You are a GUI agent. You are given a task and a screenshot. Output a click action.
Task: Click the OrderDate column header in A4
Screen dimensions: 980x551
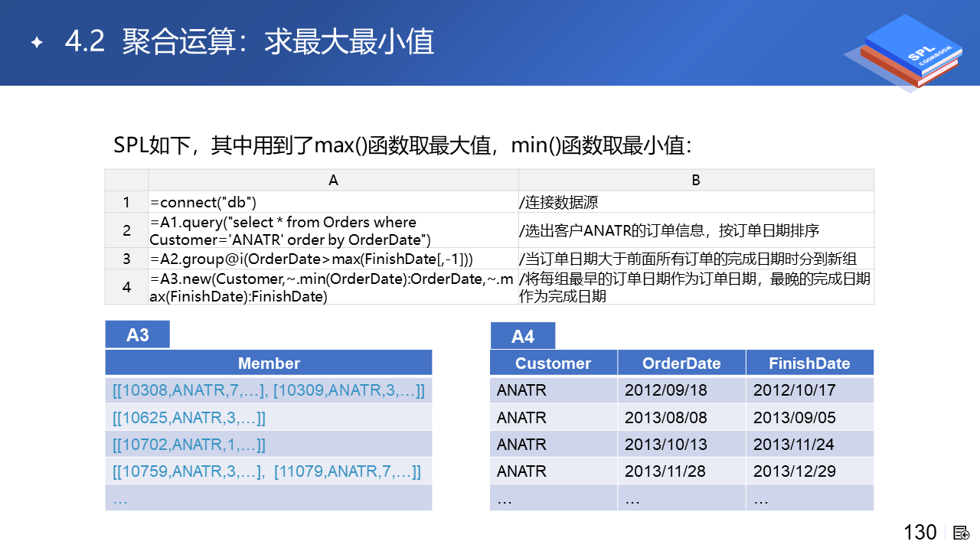point(681,363)
